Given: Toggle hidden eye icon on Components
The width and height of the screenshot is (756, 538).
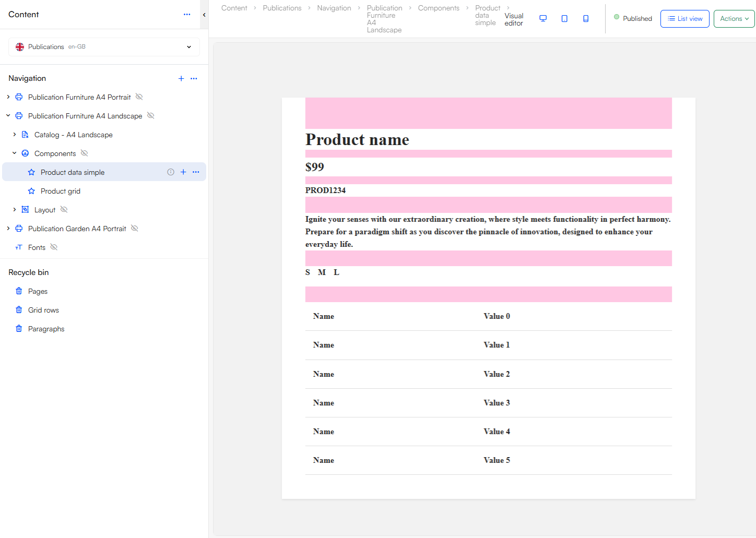Looking at the screenshot, I should click(85, 153).
